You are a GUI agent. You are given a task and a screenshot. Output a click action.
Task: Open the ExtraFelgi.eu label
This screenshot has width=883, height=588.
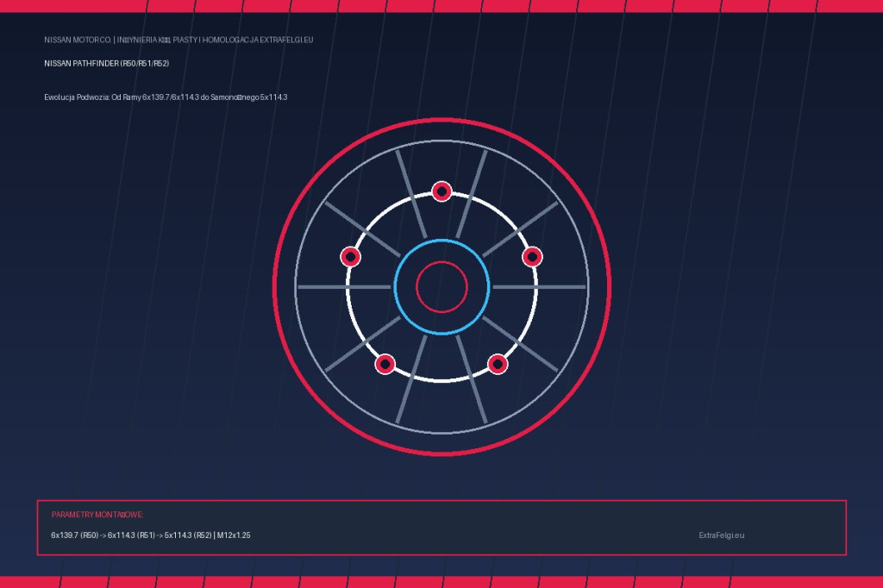coord(722,535)
